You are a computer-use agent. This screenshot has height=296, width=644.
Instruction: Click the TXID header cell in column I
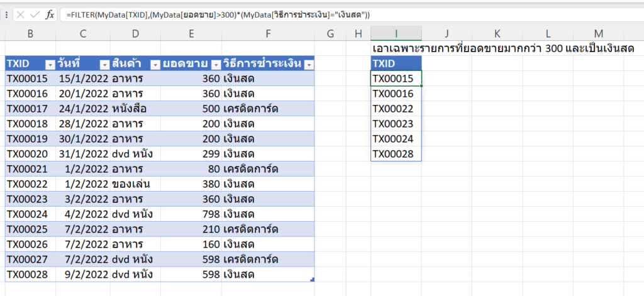point(396,63)
